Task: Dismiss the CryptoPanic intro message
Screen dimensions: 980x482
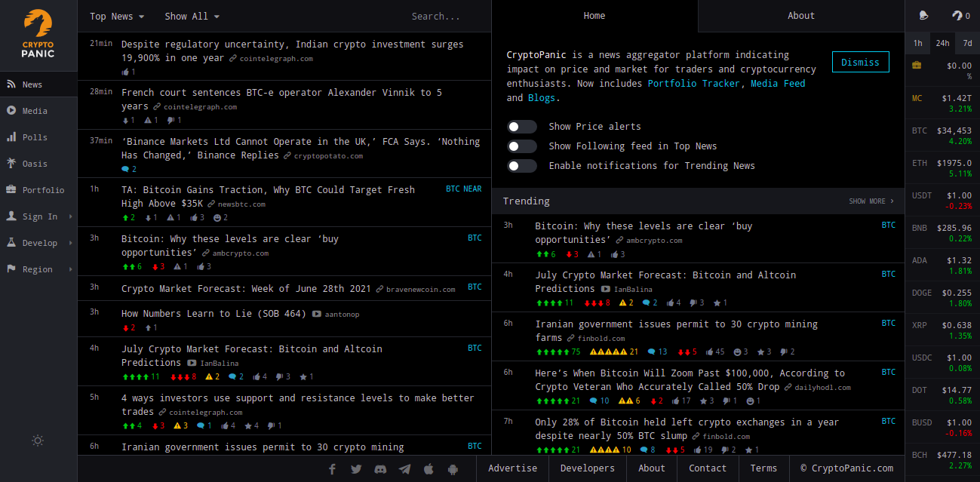Action: [x=860, y=62]
